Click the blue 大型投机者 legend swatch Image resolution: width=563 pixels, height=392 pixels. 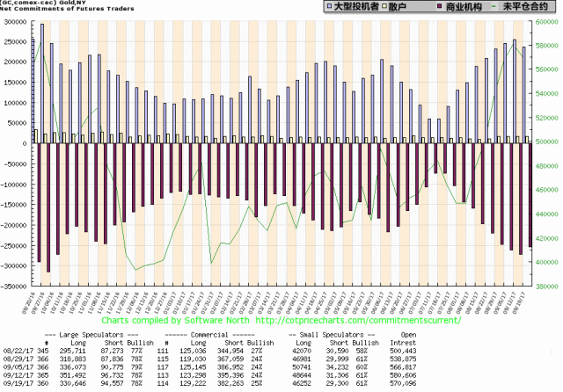coord(329,6)
